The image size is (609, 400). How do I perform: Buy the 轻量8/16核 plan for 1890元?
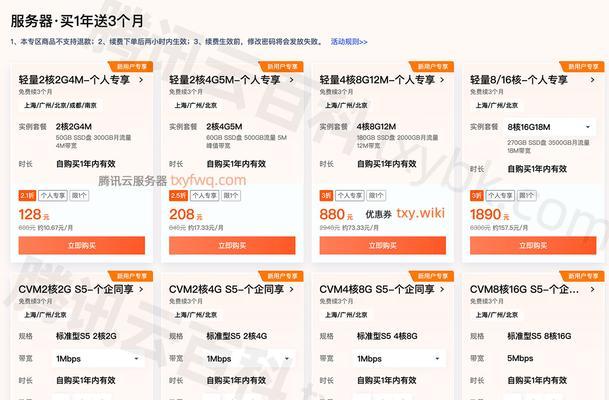pos(533,245)
